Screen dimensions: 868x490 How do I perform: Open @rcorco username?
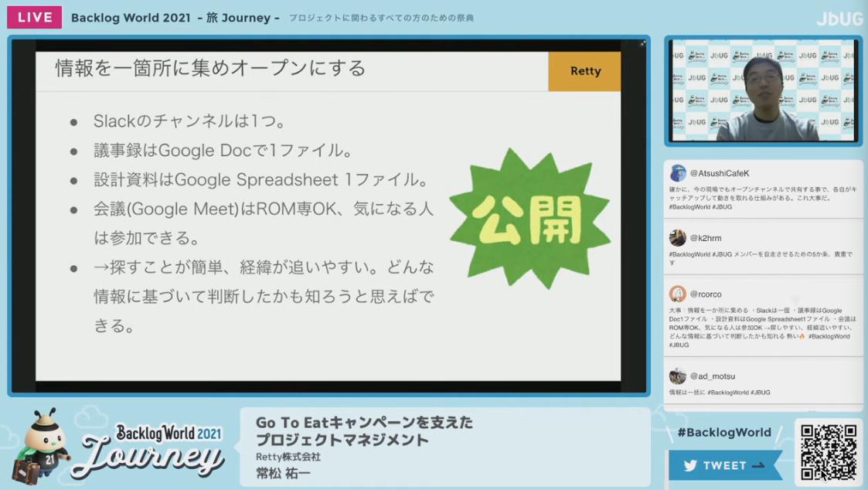tap(706, 294)
